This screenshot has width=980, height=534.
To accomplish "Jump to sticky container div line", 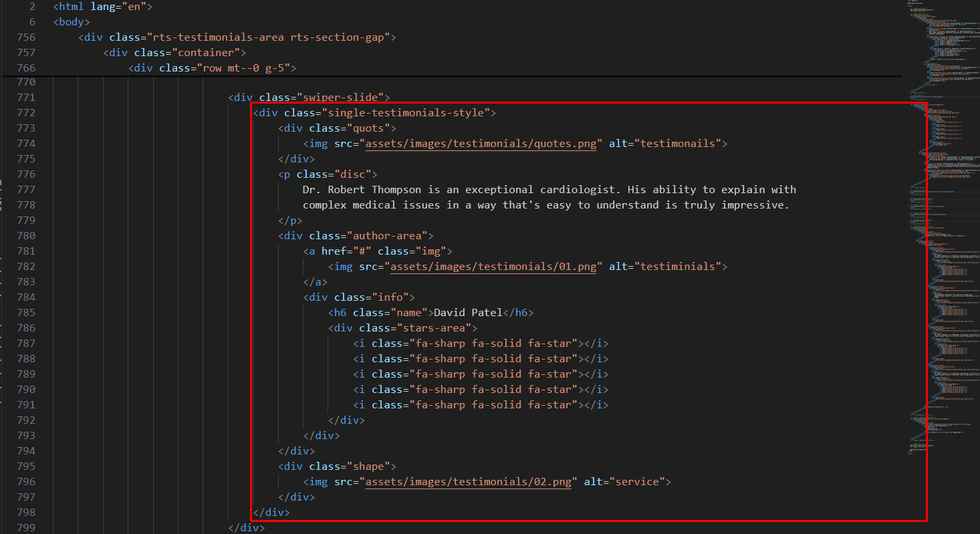I will 175,53.
